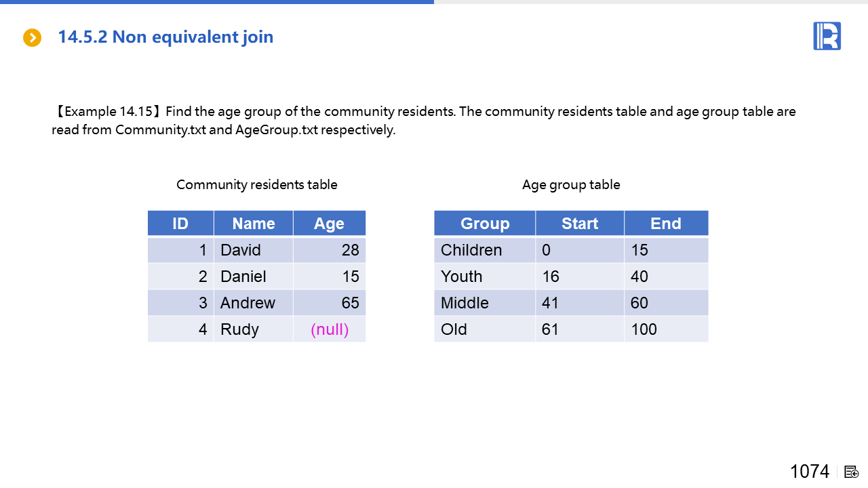Click the Name column header
Screen dimensions: 868x488
click(254, 224)
